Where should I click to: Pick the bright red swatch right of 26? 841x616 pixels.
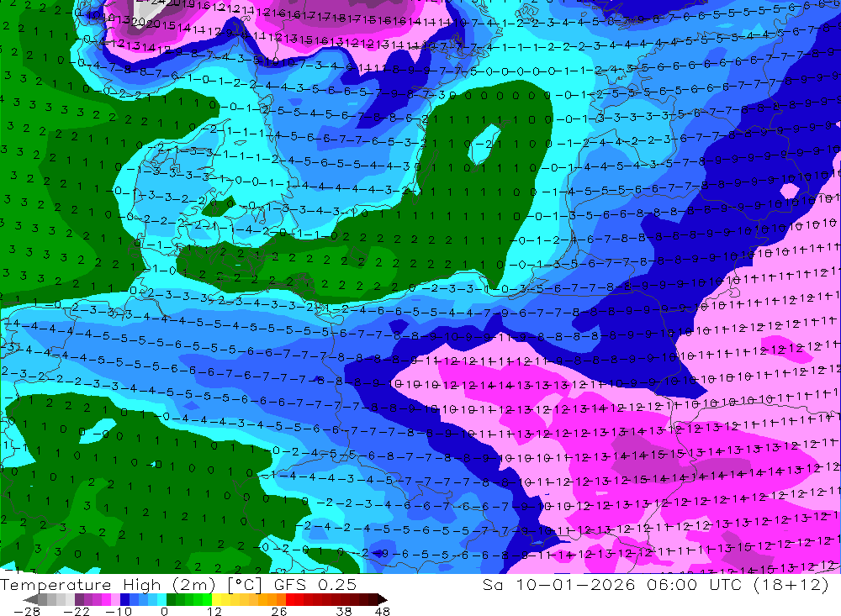pyautogui.click(x=290, y=599)
